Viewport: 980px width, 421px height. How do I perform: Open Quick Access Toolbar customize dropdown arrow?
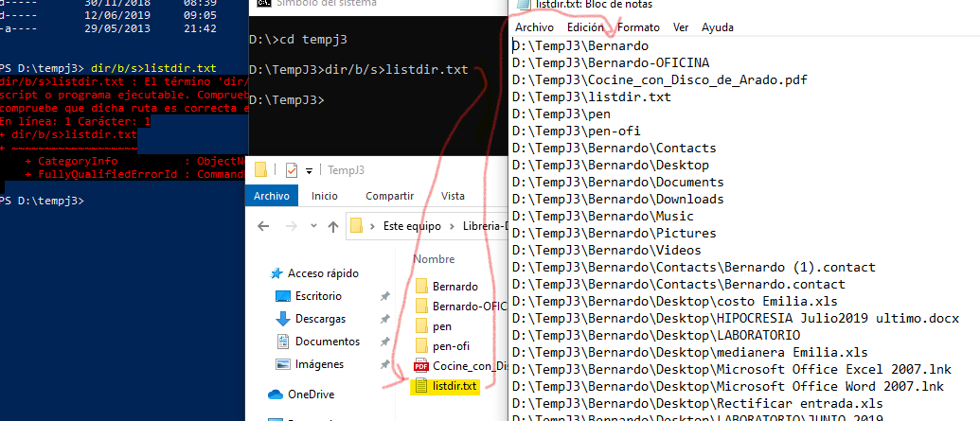(309, 171)
